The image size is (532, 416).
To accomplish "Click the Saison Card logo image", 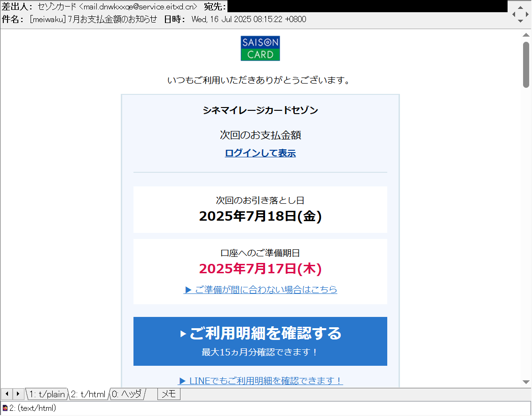I will click(x=260, y=48).
